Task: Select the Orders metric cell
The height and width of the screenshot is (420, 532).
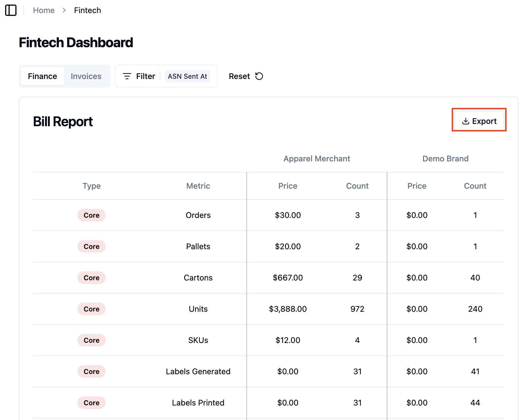Action: 198,215
